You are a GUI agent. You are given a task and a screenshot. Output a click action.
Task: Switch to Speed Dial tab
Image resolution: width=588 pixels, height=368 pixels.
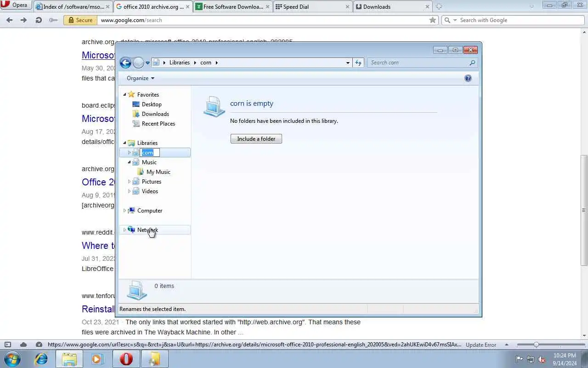[313, 6]
